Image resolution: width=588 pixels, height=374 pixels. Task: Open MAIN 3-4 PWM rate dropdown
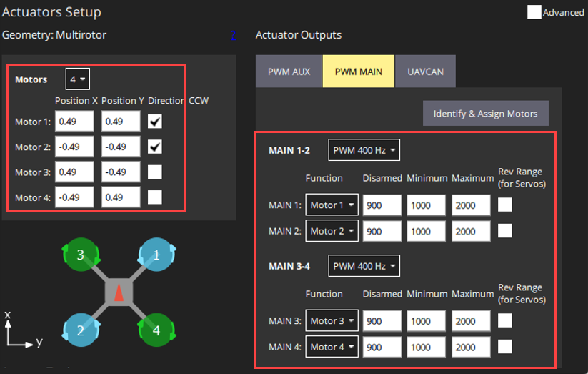[x=364, y=266]
